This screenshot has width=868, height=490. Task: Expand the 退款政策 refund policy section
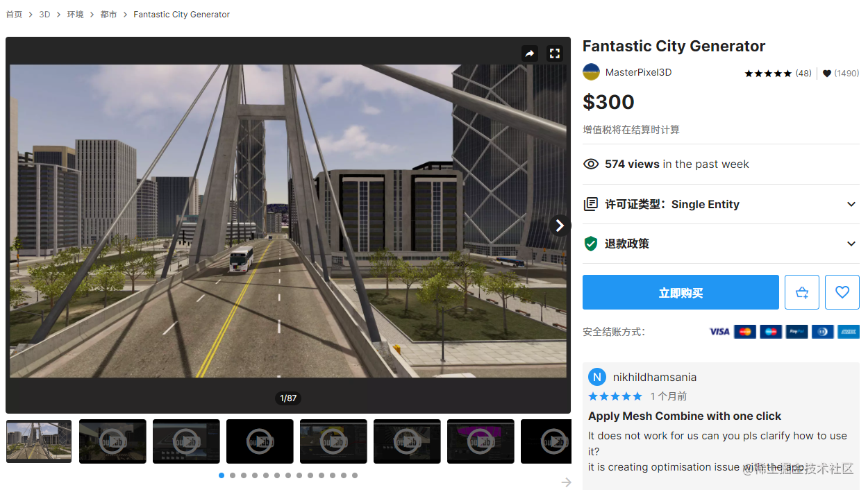point(852,244)
